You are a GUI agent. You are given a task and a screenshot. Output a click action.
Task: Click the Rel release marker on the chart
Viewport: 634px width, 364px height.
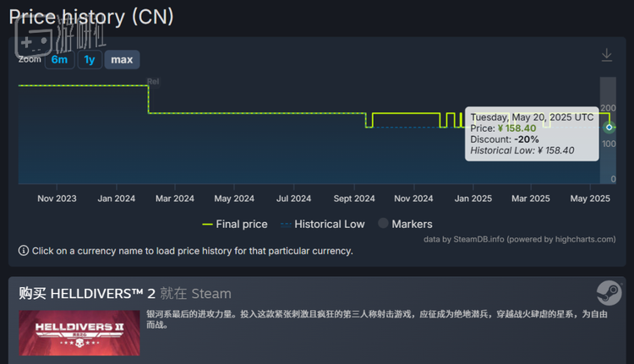pyautogui.click(x=153, y=82)
